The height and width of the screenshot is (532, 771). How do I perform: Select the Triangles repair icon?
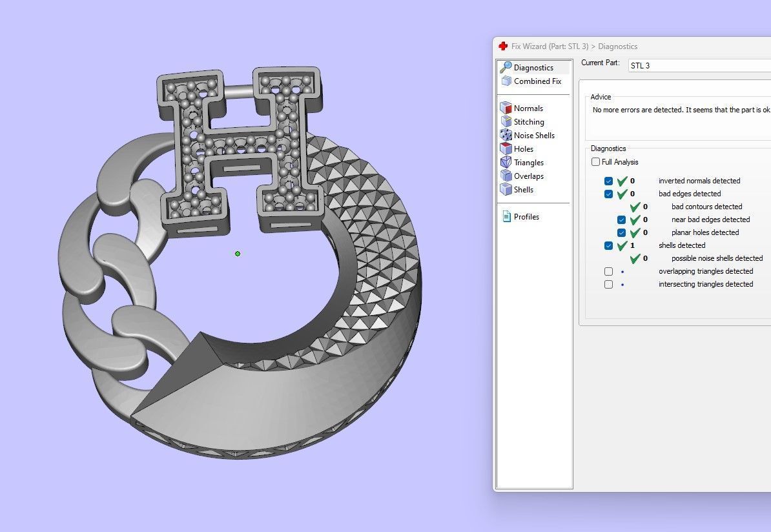(506, 162)
